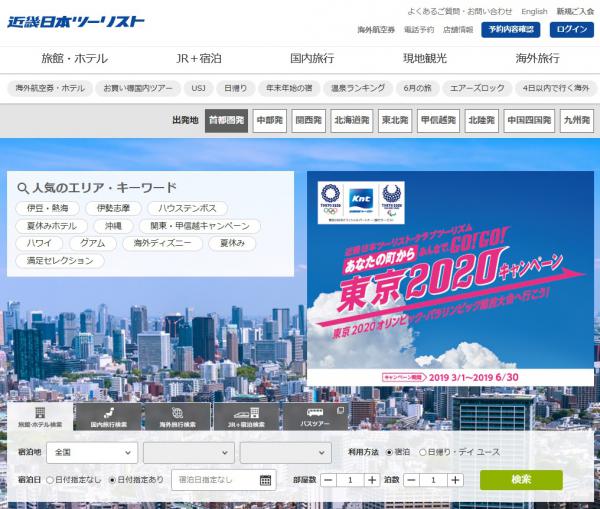The image size is (600, 509).
Task: Click the 満足セレクション keyword chip
Action: (60, 261)
